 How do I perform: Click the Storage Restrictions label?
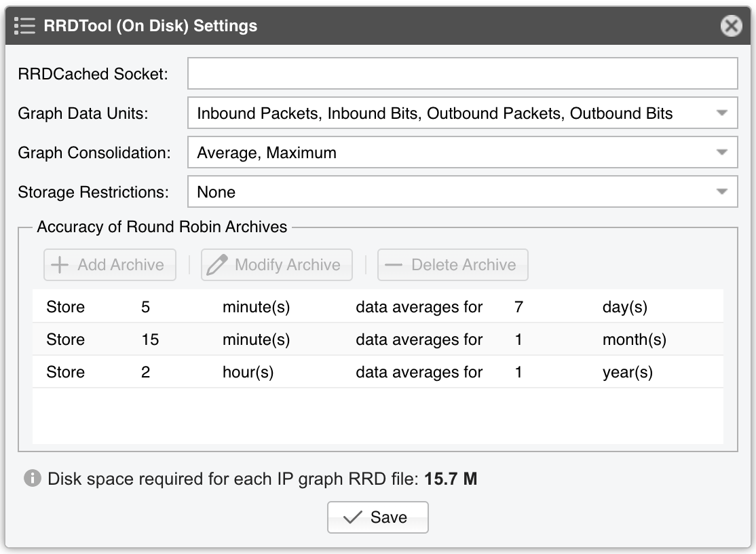tap(94, 192)
